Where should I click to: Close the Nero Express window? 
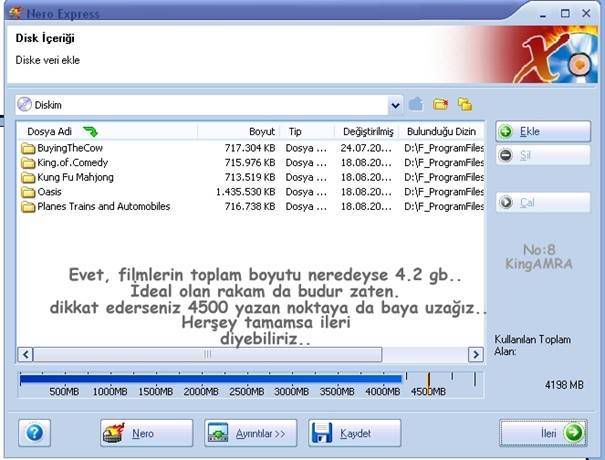tap(586, 14)
